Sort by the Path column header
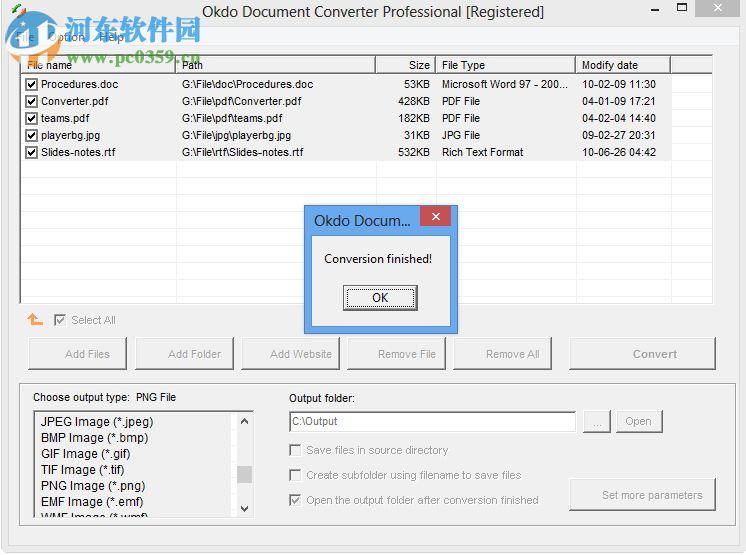The height and width of the screenshot is (555, 746). [x=276, y=65]
